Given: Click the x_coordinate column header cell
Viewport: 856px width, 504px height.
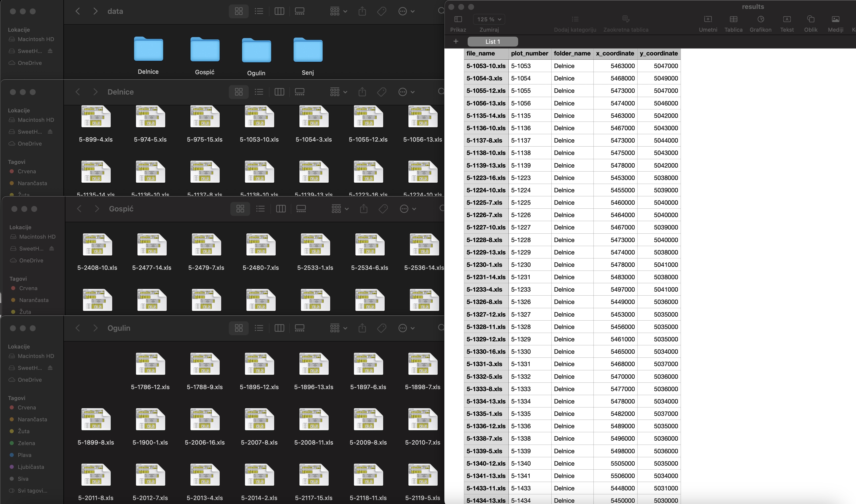Looking at the screenshot, I should click(x=615, y=53).
